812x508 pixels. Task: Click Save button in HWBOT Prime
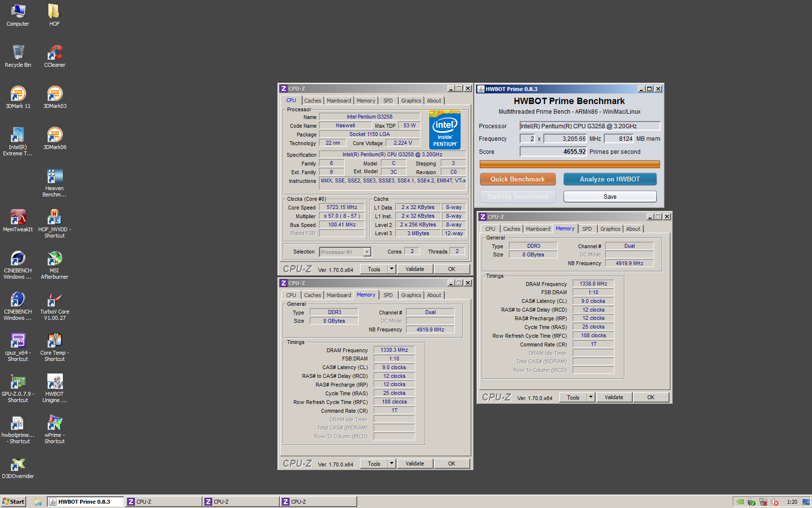pos(610,196)
